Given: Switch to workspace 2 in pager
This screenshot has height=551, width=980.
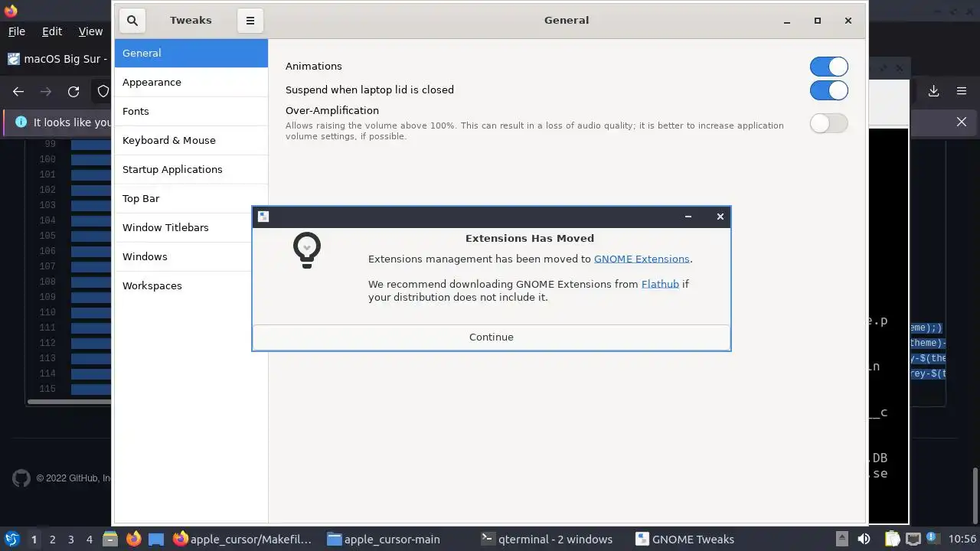Looking at the screenshot, I should coord(52,539).
